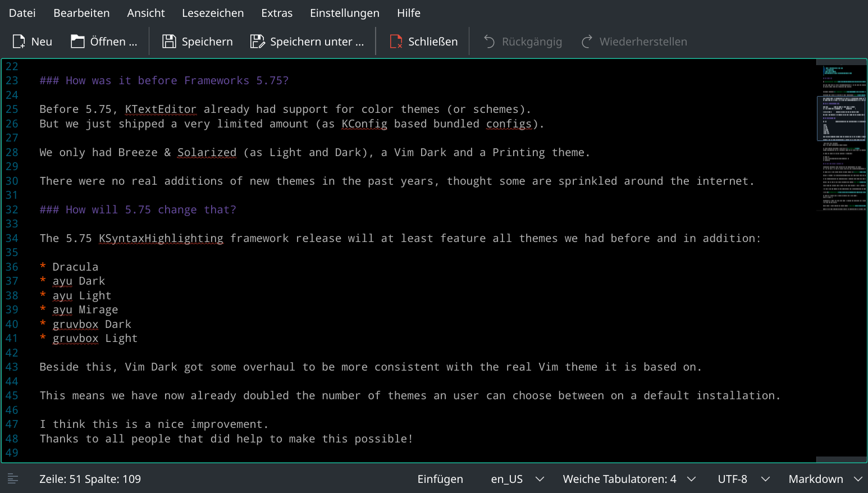Click the word Solarized on line 28
The image size is (868, 493).
click(207, 152)
